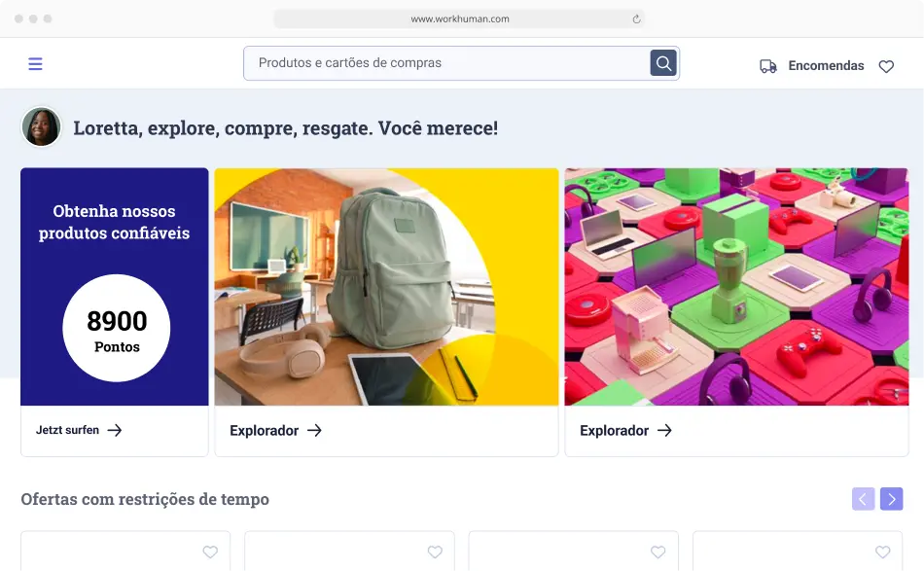Go to next offers with right chevron
Viewport: 924px width, 571px height.
pyautogui.click(x=892, y=499)
